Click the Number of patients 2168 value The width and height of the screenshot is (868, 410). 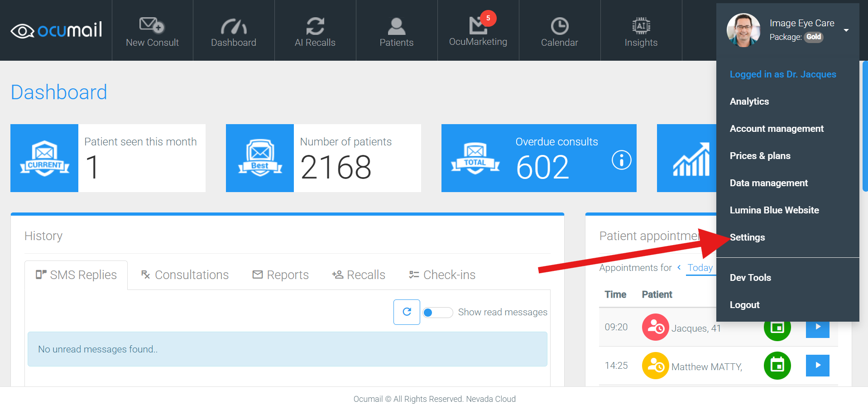(x=336, y=167)
